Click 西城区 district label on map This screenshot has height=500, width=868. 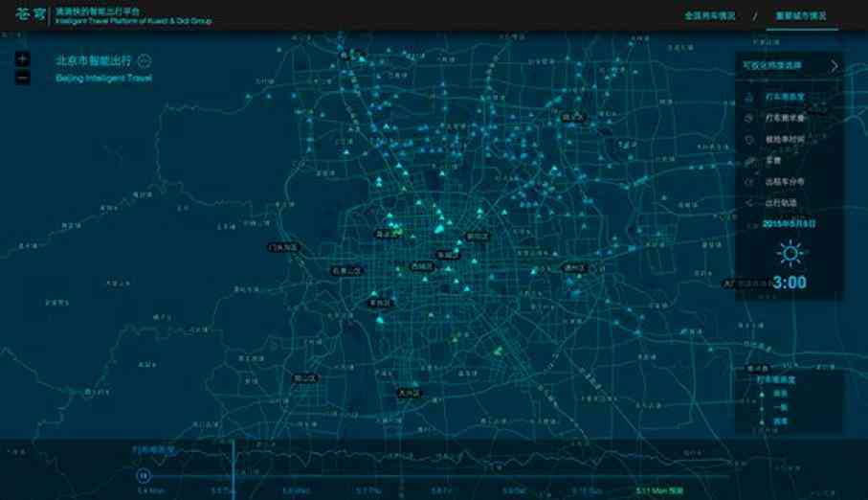(422, 266)
